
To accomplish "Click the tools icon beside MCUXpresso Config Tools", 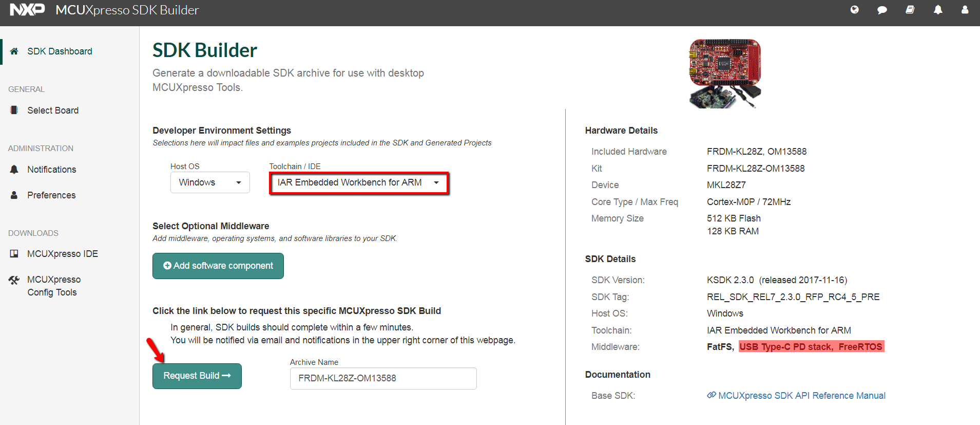I will [14, 280].
